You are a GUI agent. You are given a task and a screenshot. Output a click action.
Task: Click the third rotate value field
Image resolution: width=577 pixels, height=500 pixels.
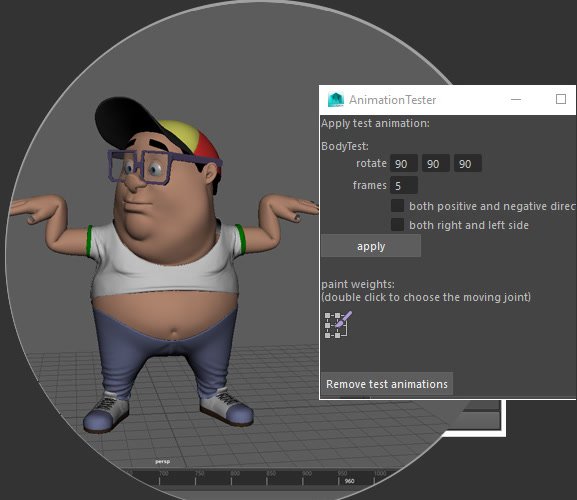pos(468,163)
